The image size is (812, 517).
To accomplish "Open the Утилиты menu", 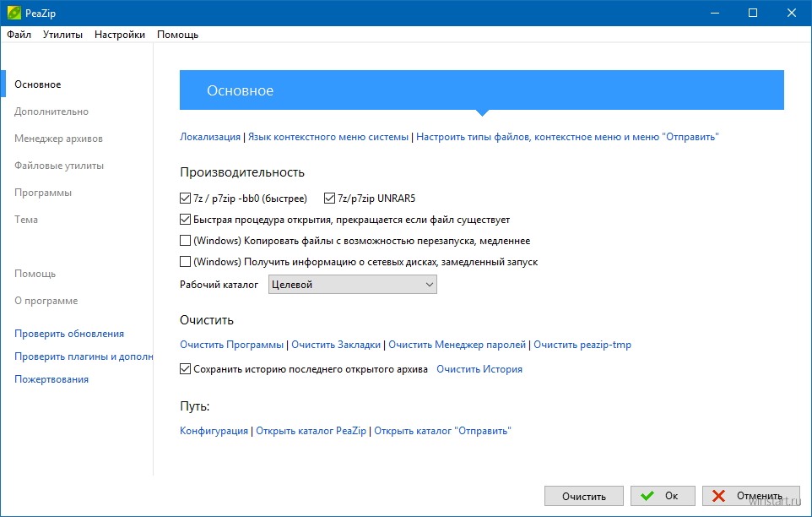I will point(62,35).
